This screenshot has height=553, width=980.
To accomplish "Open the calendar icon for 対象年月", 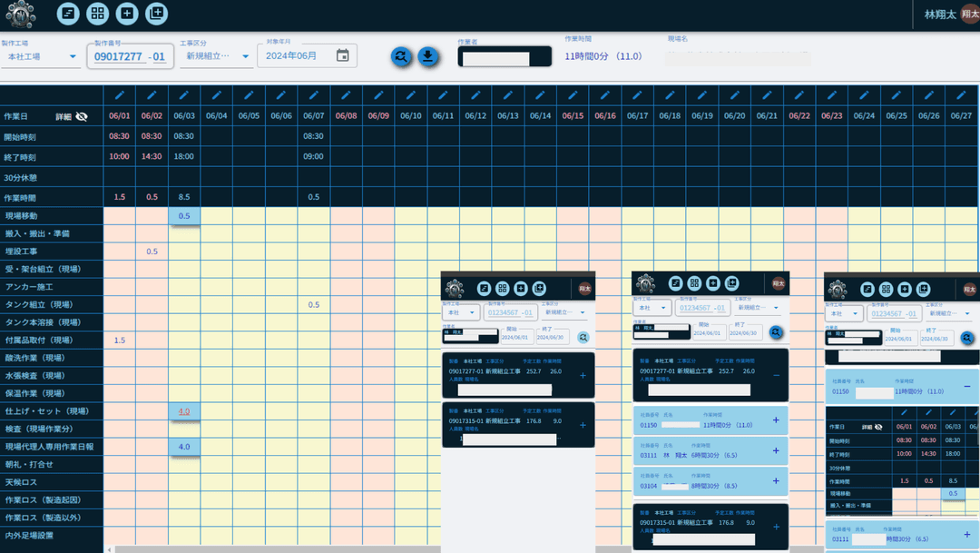I will pyautogui.click(x=342, y=55).
